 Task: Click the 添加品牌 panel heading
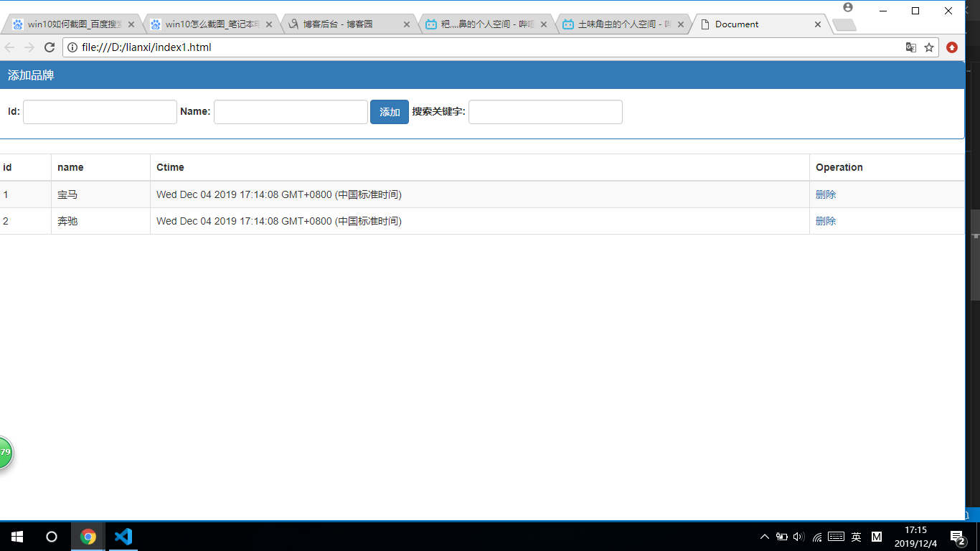482,75
